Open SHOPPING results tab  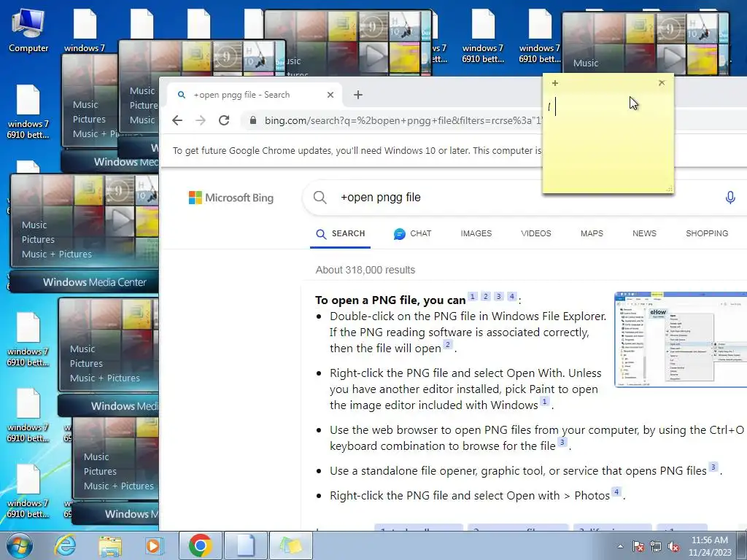pos(706,234)
